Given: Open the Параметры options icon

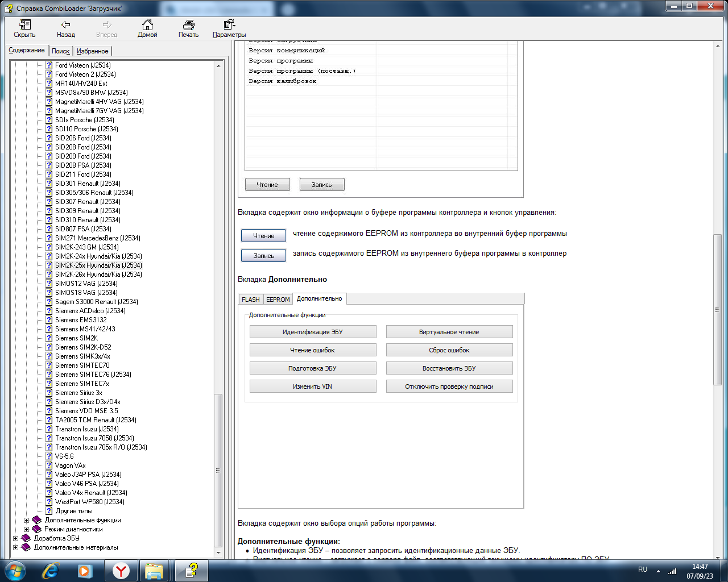Looking at the screenshot, I should (x=229, y=25).
